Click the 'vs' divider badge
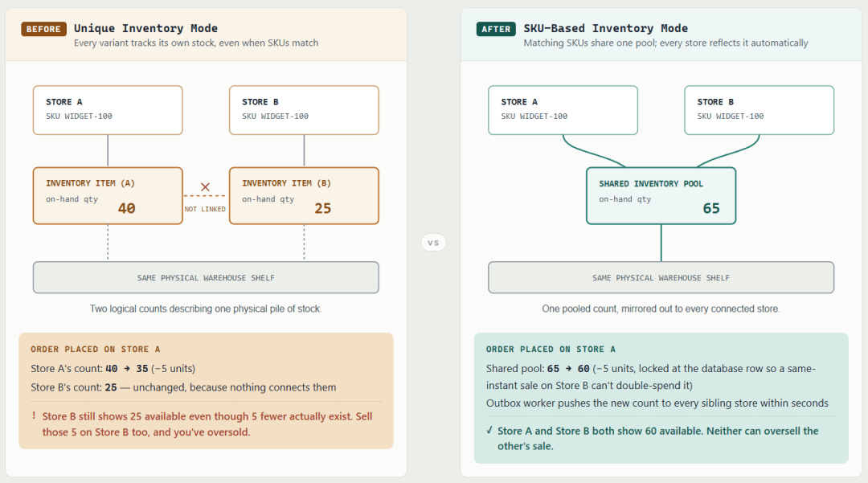 [x=433, y=243]
